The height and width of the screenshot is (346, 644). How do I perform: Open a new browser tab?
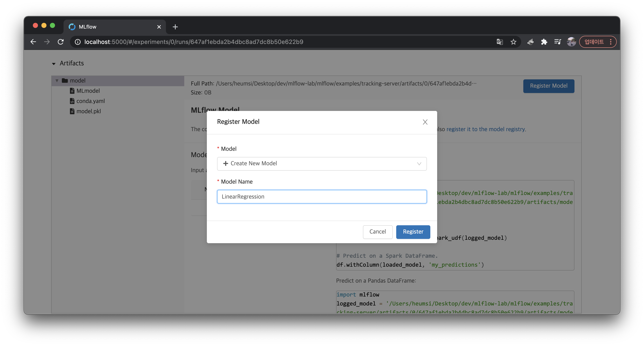(x=175, y=27)
